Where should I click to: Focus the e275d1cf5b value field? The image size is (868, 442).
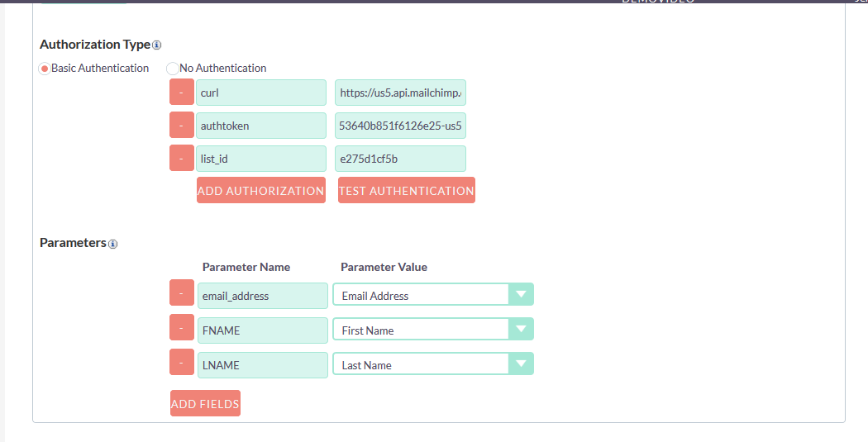[x=400, y=159]
